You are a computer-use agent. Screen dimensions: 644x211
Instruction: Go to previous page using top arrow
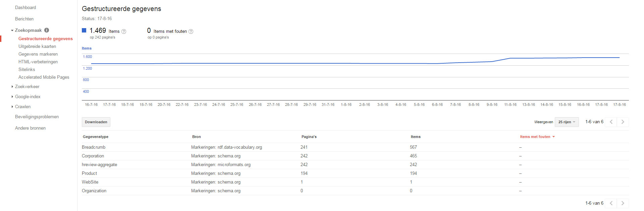(611, 122)
